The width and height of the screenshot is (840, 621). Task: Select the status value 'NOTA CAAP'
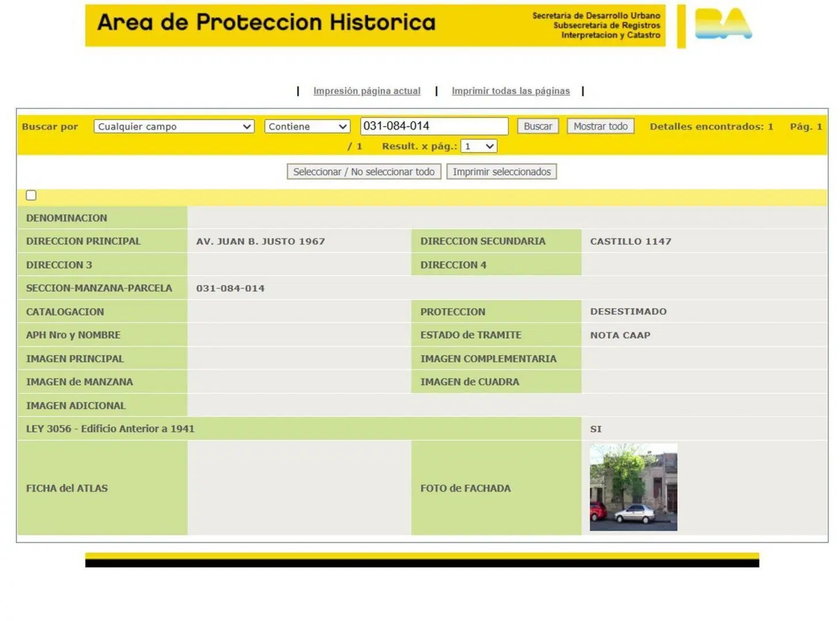pyautogui.click(x=620, y=335)
